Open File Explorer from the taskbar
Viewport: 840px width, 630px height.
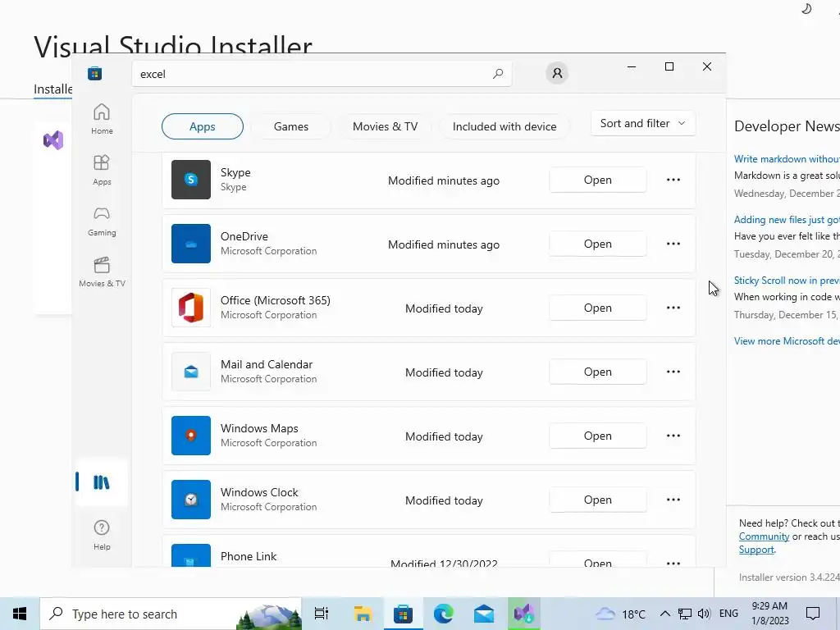click(x=363, y=614)
